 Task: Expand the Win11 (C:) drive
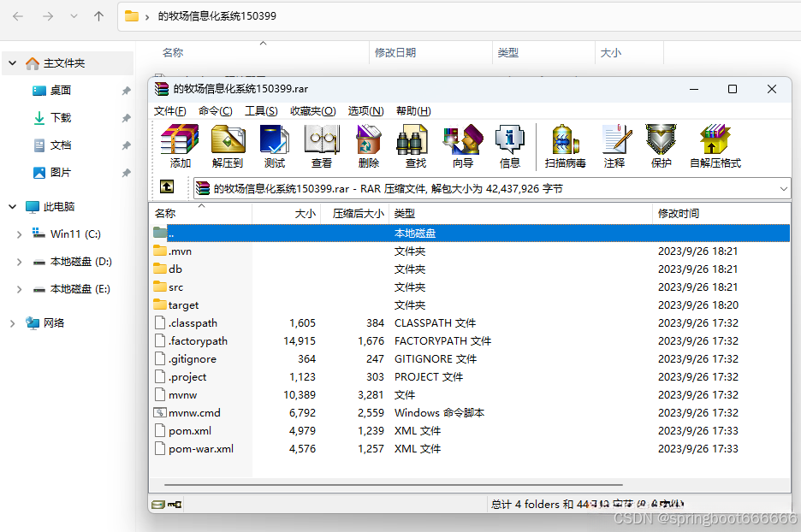[20, 234]
